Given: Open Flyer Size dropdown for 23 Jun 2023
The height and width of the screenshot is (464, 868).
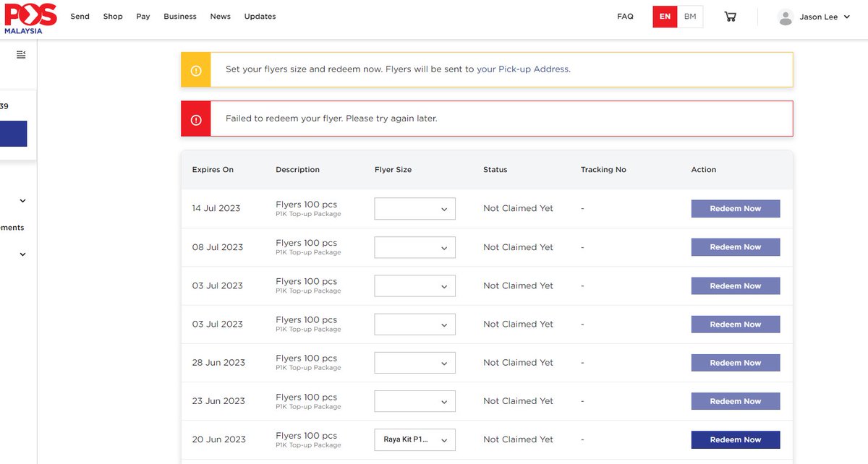Looking at the screenshot, I should (414, 401).
